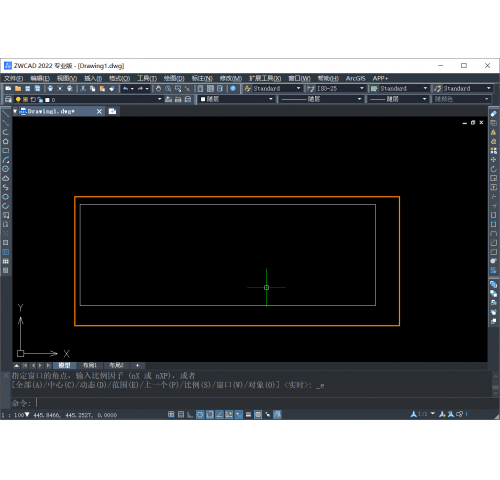Open the Layer Properties Manager icon

(8, 99)
